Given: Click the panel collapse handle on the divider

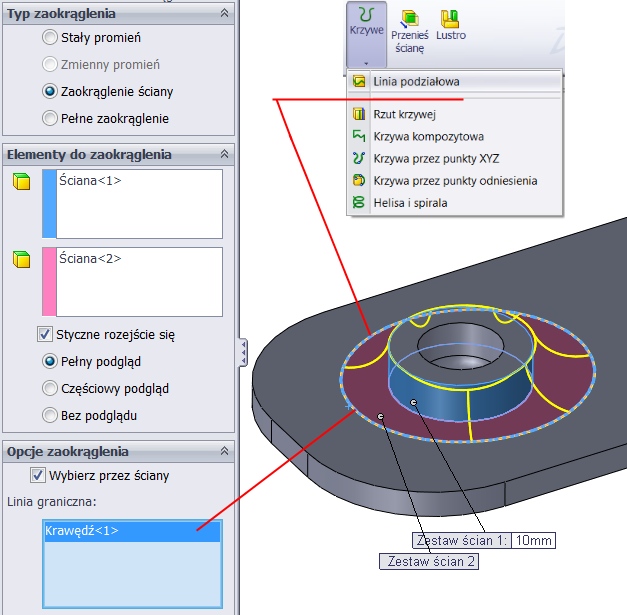Looking at the screenshot, I should [243, 352].
